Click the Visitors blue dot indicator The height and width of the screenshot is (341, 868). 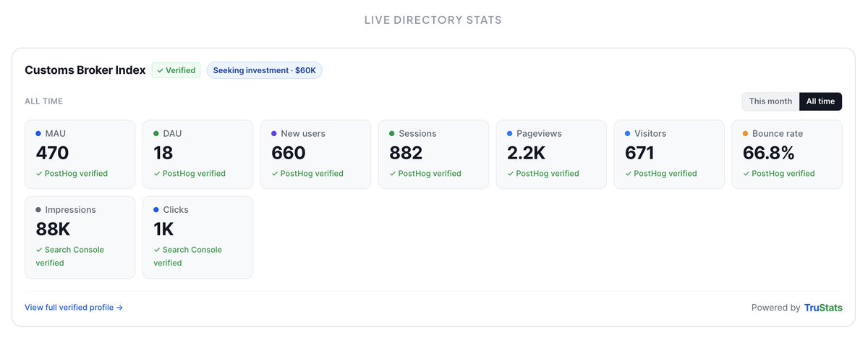pos(628,134)
